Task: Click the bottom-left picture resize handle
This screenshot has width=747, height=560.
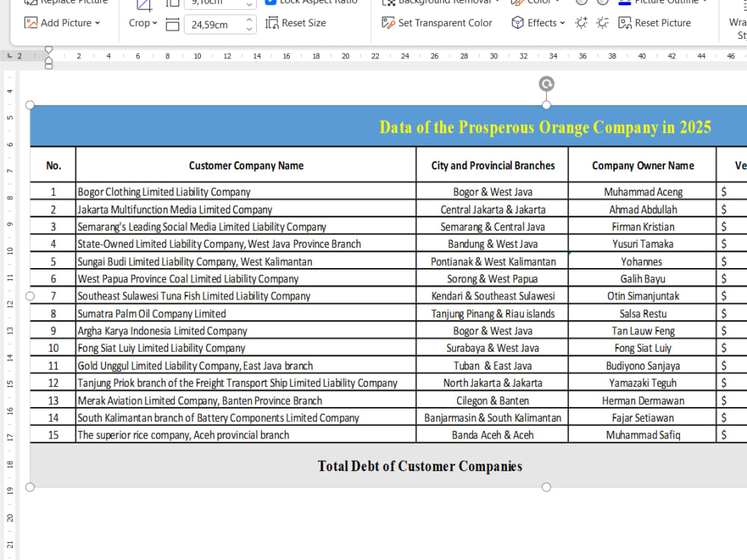Action: tap(30, 487)
